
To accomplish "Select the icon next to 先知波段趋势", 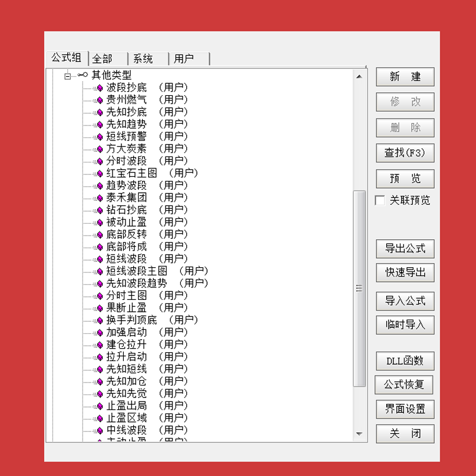I will [x=99, y=284].
